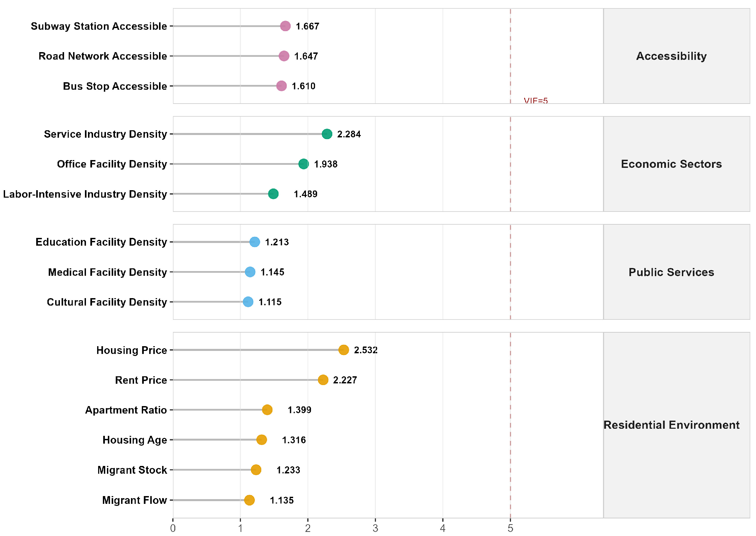Image resolution: width=756 pixels, height=536 pixels.
Task: Select the Housing Price orange dot
Action: (343, 350)
